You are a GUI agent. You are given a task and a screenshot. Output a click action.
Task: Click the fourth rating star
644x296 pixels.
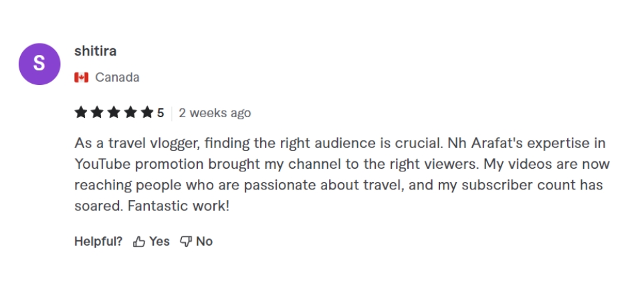[x=130, y=113]
